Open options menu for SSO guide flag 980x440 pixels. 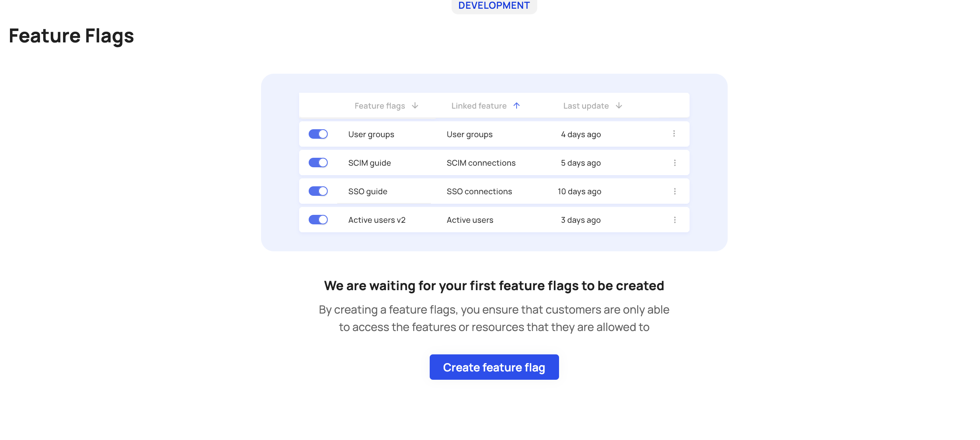pyautogui.click(x=674, y=191)
